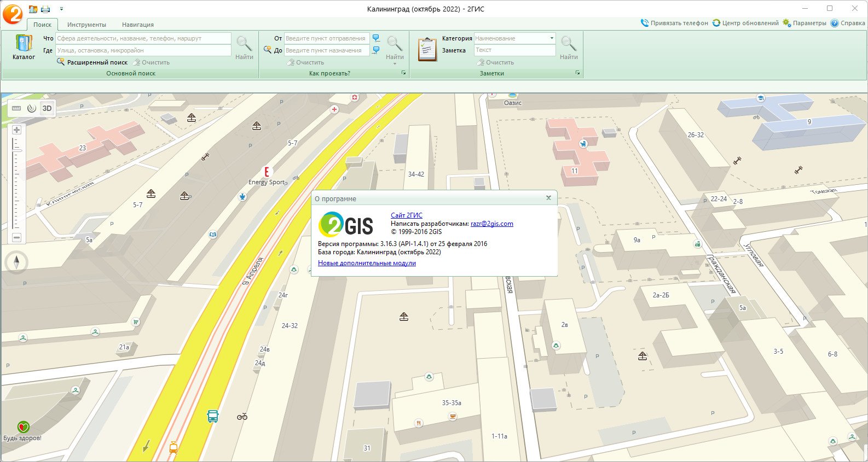Click the Что search input field
The height and width of the screenshot is (462, 868).
tap(143, 38)
